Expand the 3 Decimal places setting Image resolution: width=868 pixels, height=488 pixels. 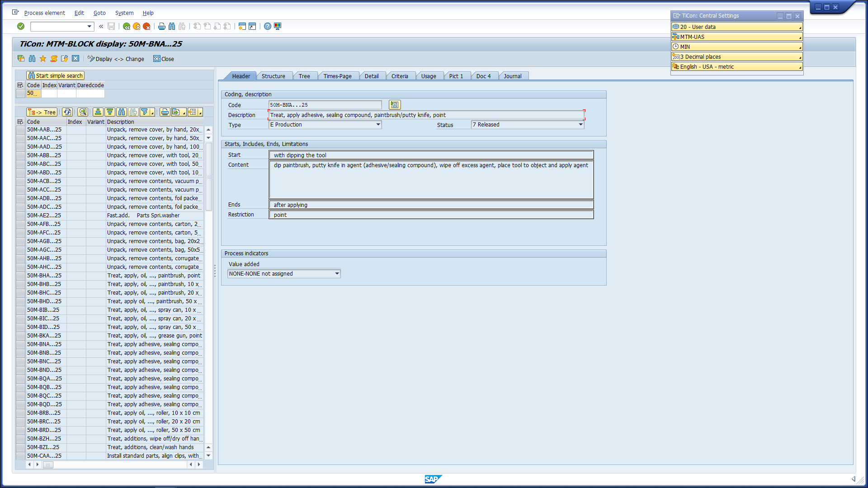(x=737, y=57)
